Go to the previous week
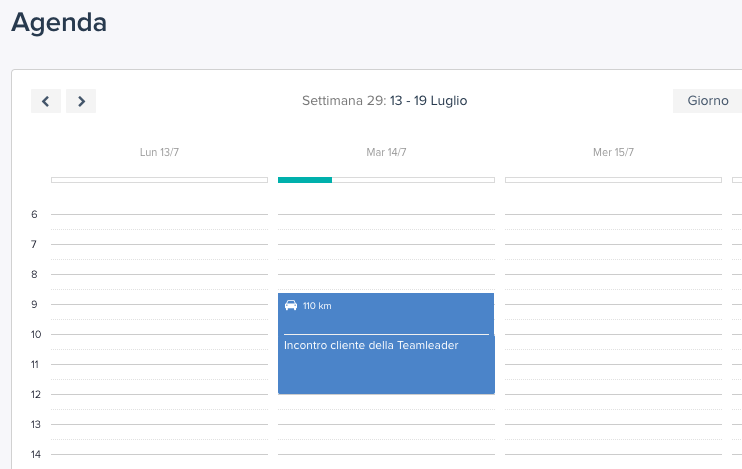Image resolution: width=742 pixels, height=469 pixels. 46,101
